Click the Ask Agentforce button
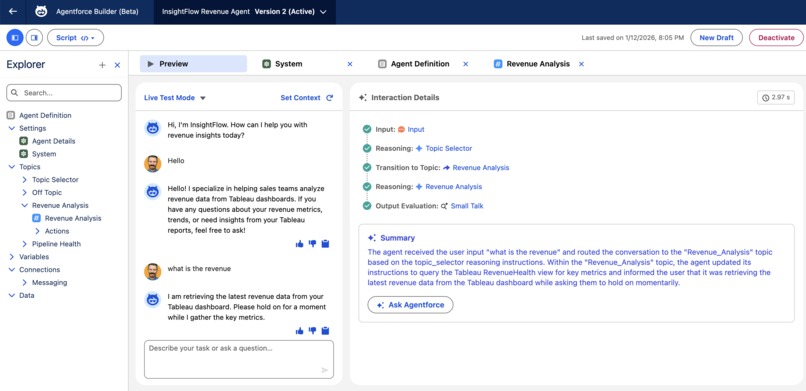The image size is (806, 391). [x=410, y=305]
